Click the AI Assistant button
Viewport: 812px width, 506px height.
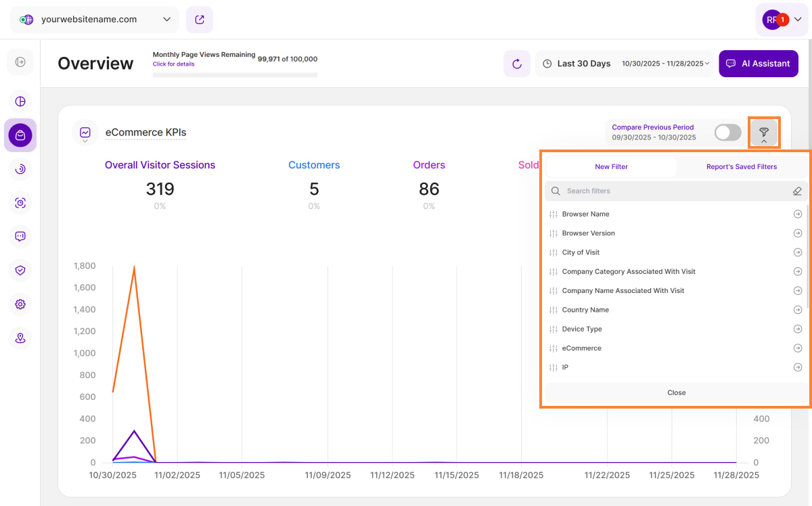click(x=758, y=64)
